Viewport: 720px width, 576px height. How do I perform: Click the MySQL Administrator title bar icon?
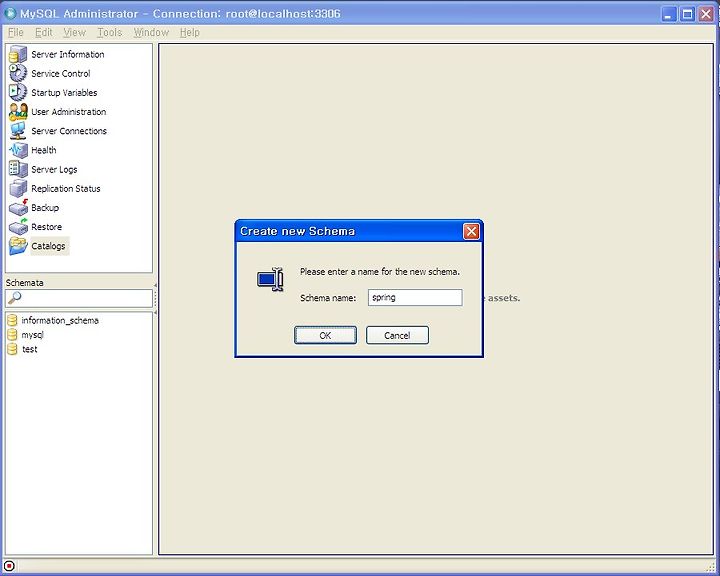click(x=10, y=14)
